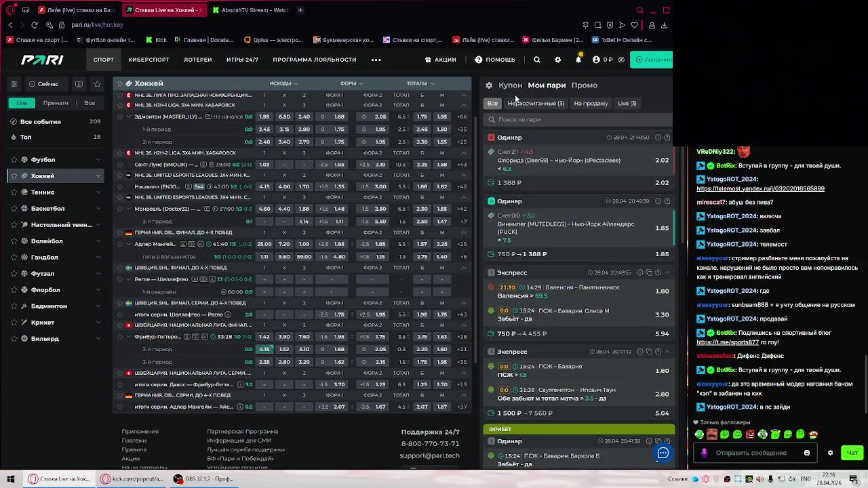Open Лотереи in the top navigation

pyautogui.click(x=198, y=60)
